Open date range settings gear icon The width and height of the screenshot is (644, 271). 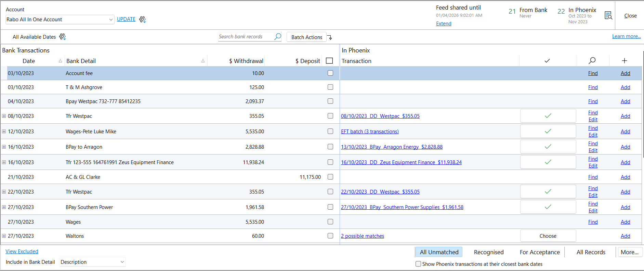pyautogui.click(x=63, y=37)
